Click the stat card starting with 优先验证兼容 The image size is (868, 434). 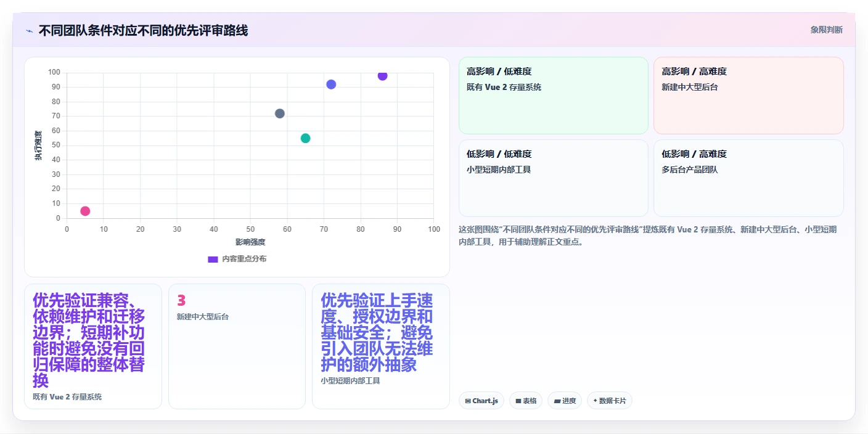click(93, 346)
